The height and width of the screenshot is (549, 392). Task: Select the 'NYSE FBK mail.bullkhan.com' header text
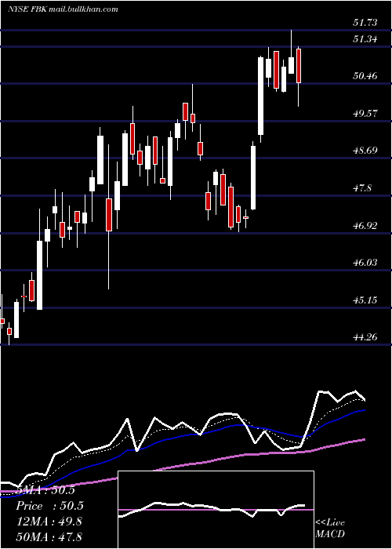pos(63,9)
